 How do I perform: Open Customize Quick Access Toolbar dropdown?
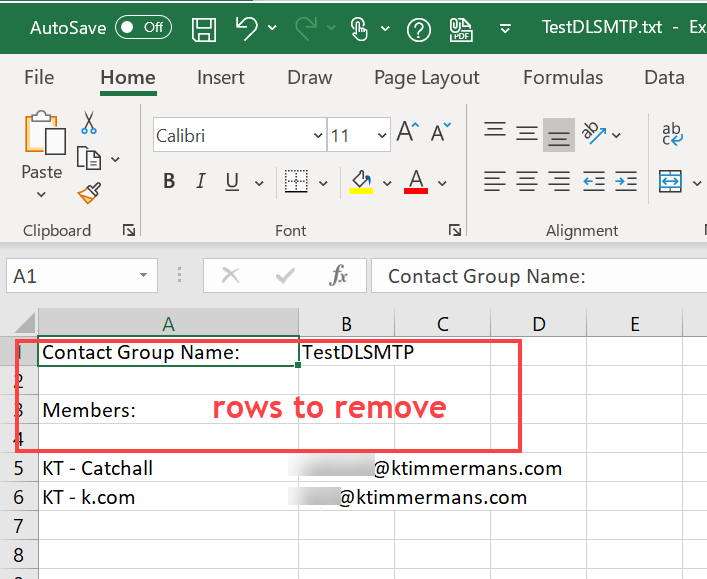click(505, 29)
